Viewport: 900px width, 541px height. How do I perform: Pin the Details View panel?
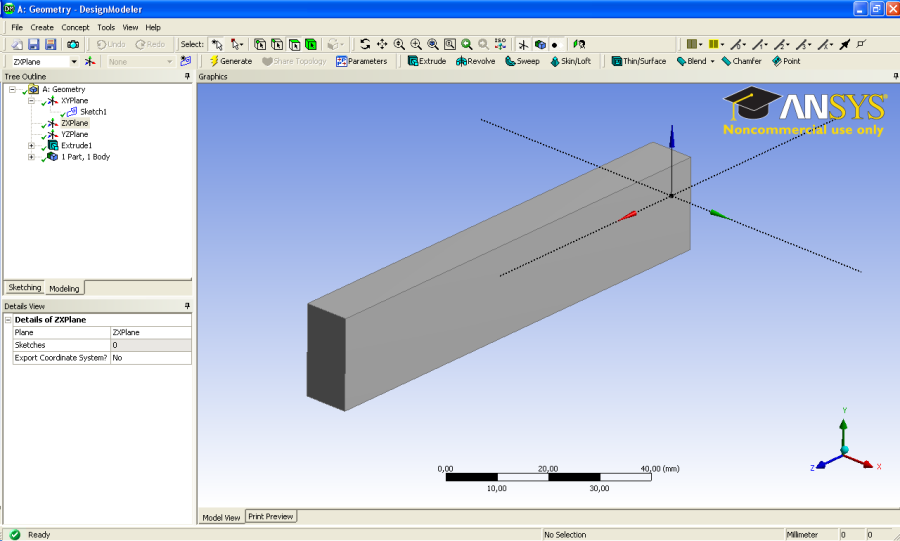187,306
